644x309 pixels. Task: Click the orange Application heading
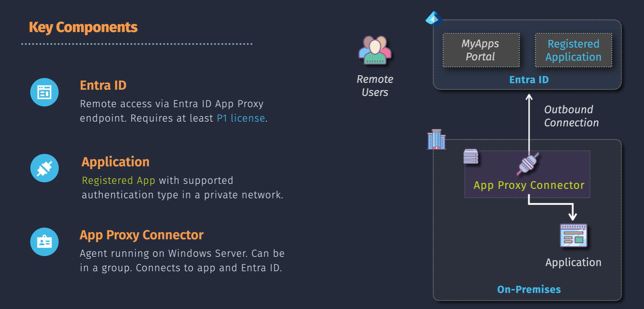click(116, 162)
